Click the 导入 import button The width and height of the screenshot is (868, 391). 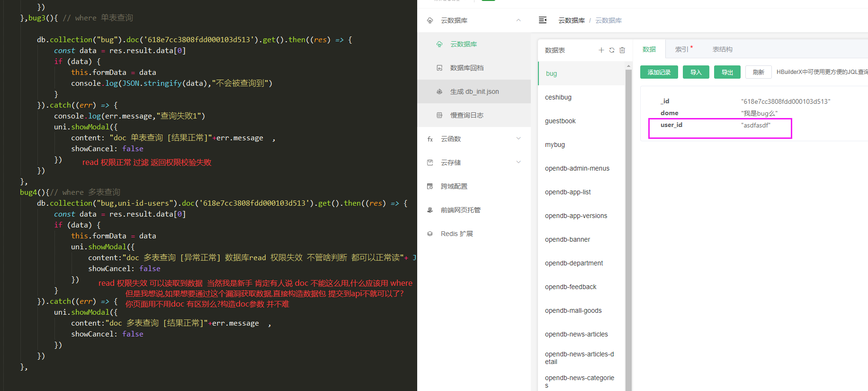pos(696,72)
